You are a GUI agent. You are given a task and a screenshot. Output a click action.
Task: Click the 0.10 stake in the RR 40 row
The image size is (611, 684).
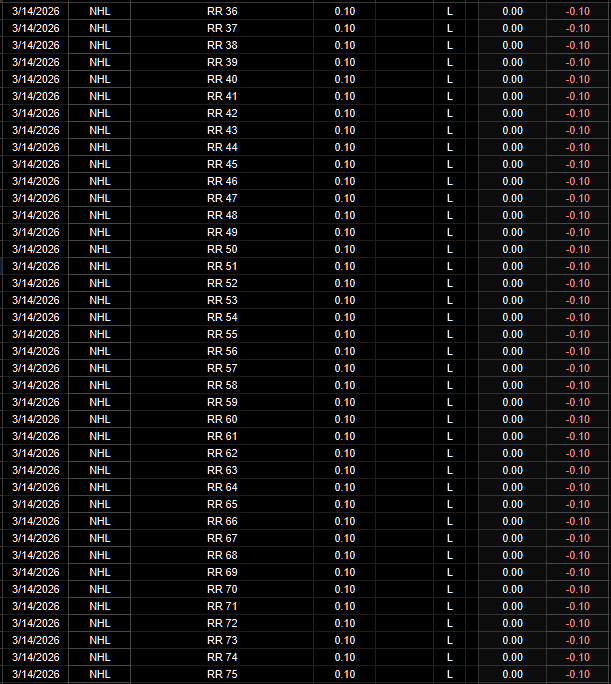(x=345, y=79)
